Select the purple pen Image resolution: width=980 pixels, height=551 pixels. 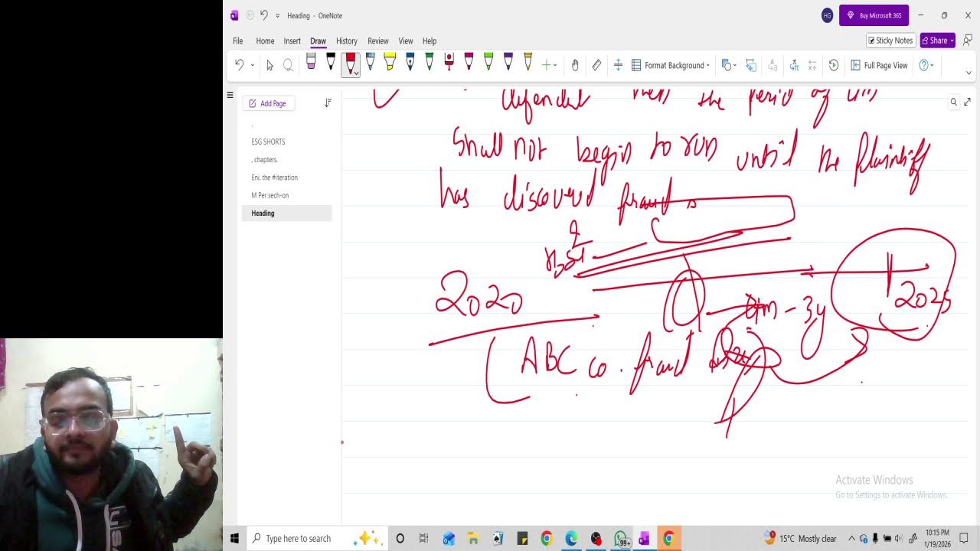pos(508,63)
